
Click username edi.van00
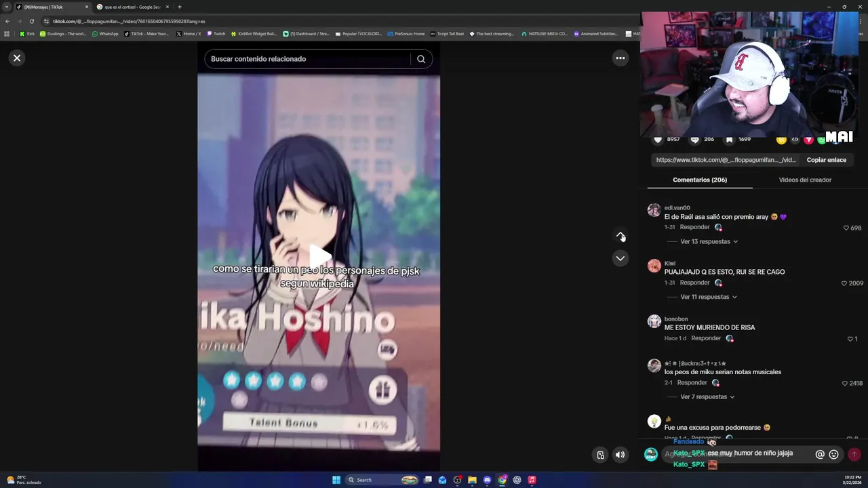[677, 208]
